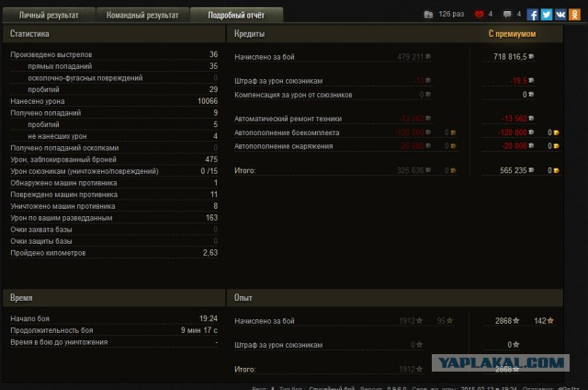Screen dimensions: 588x390
Task: Open the comments speech bubble icon
Action: point(507,15)
